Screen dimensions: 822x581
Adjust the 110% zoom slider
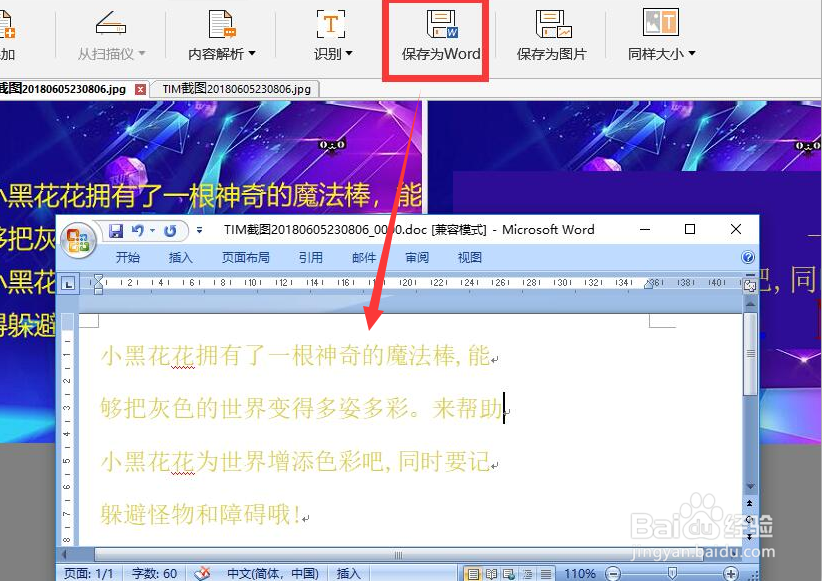coord(671,571)
